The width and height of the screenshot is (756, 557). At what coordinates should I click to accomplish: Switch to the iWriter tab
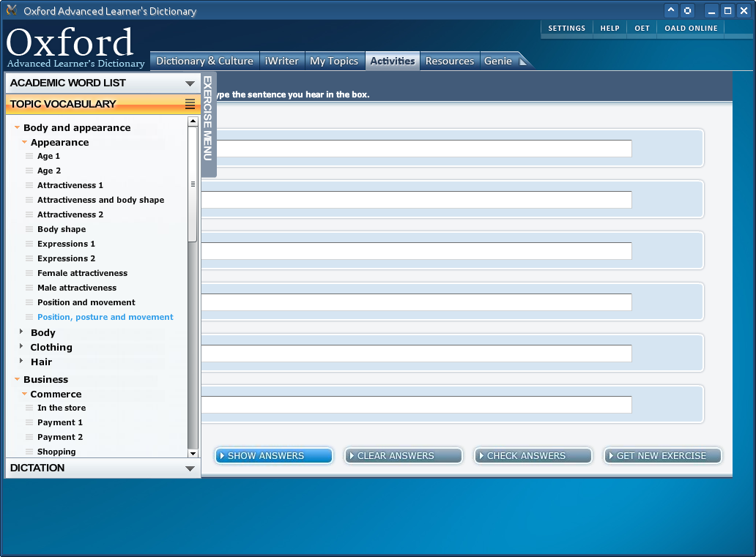click(282, 61)
